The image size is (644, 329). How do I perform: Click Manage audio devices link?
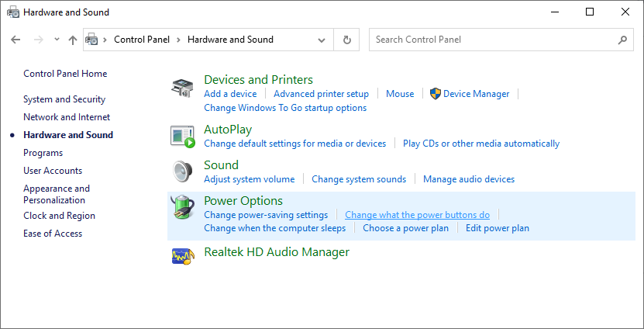click(x=468, y=179)
